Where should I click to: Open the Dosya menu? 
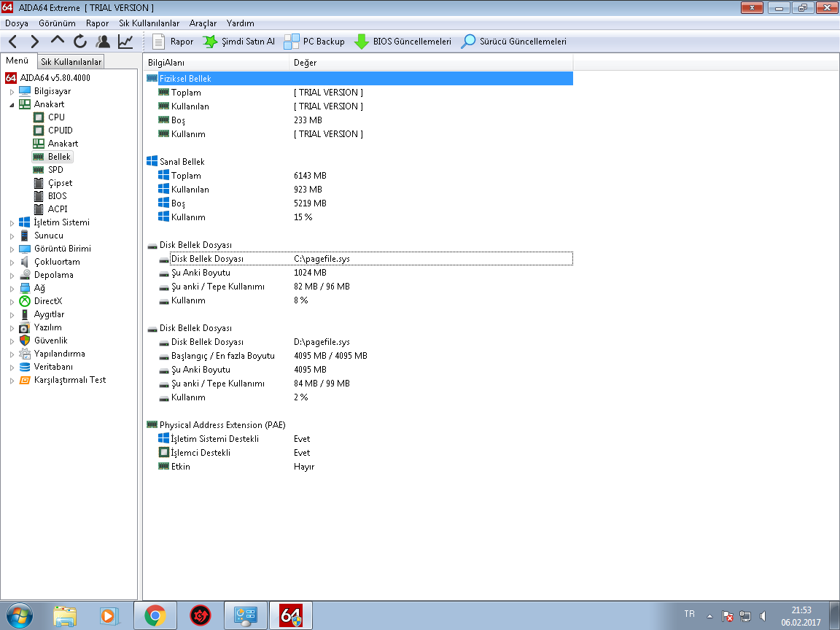pos(17,23)
